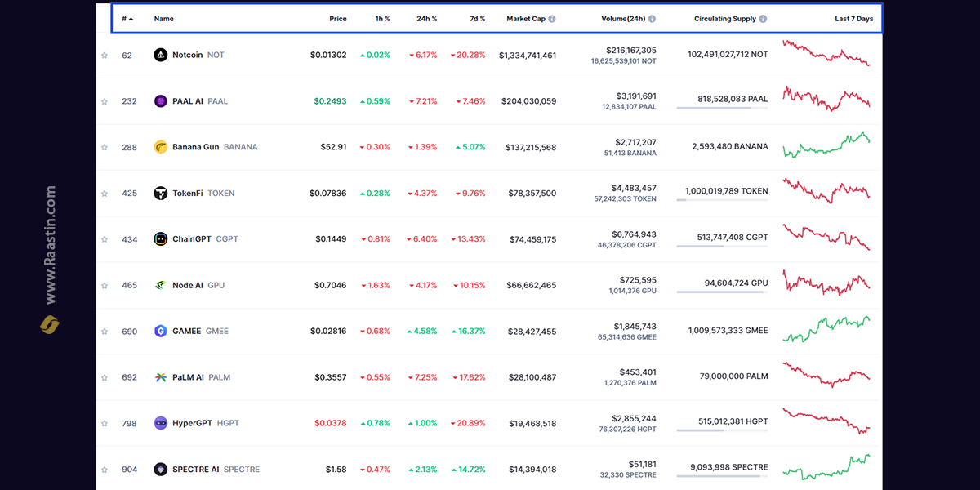Screen dimensions: 980x490
Task: Open SPECTRE AI's 7-day sparkline chart
Action: click(x=826, y=467)
